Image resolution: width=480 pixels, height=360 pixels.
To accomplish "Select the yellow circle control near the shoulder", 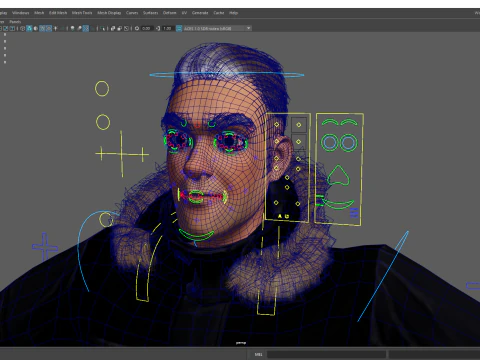I will click(106, 220).
